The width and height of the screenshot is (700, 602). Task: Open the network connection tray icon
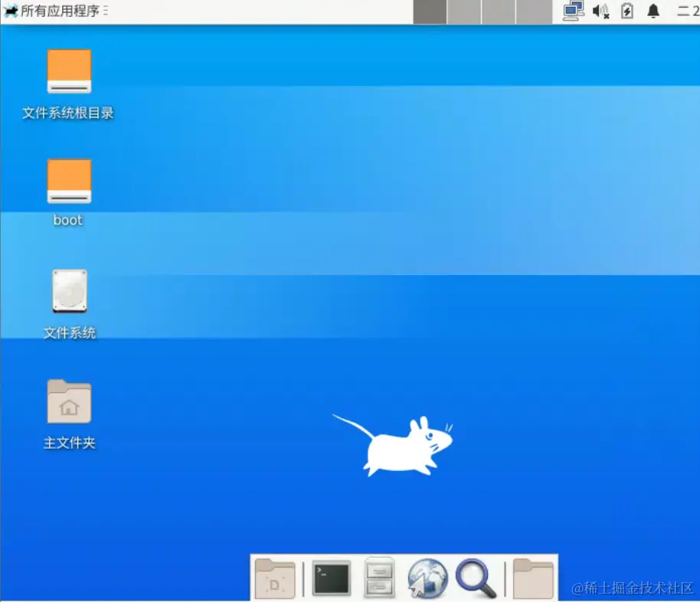(573, 11)
